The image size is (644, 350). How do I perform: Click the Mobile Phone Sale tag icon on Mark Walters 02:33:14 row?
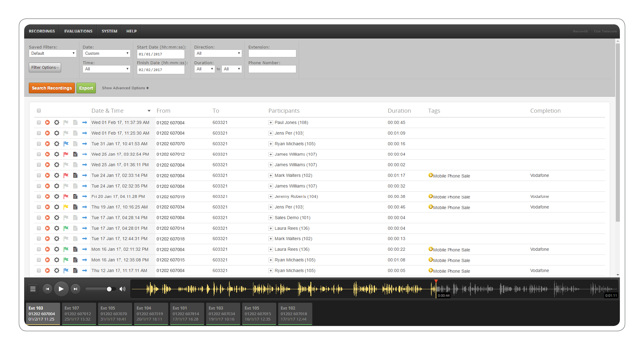[430, 175]
